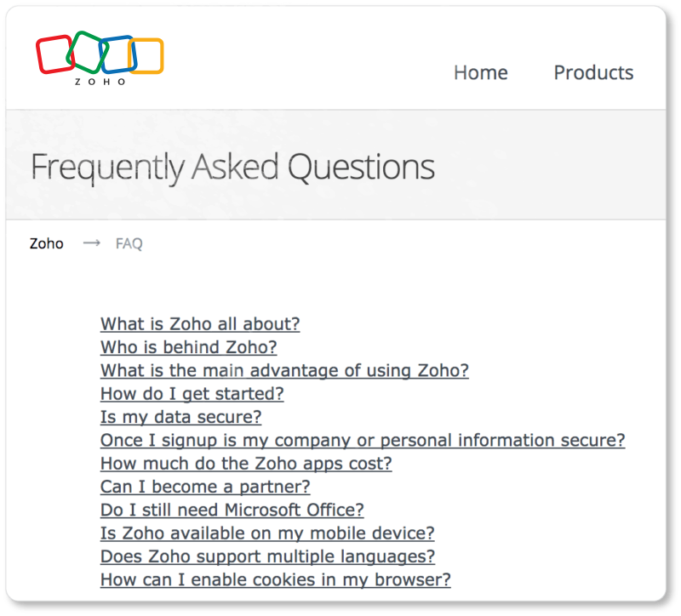Click 'Does Zoho support multiple languages?'
This screenshot has width=681, height=616.
click(266, 556)
